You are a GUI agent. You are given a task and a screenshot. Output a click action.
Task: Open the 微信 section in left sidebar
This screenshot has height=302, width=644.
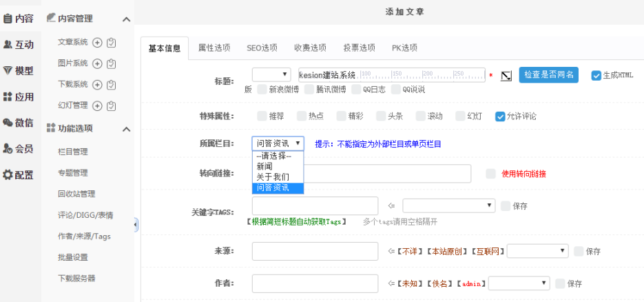click(18, 123)
